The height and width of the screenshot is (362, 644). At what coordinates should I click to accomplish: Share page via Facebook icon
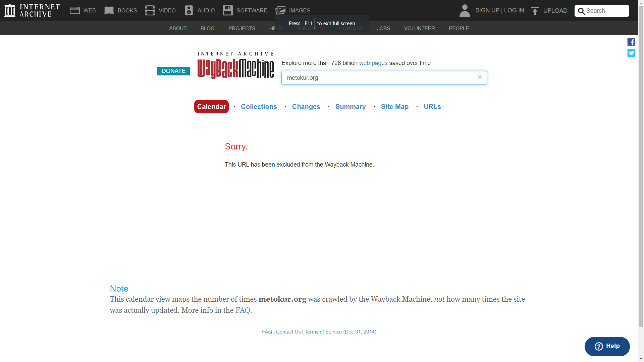point(631,42)
